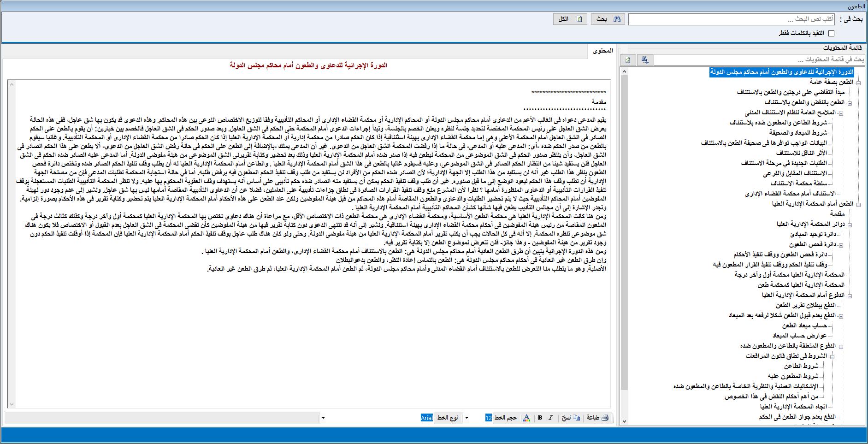Click the binoculars search icon in contents list toolbar
Screen dimensions: 868x444
coord(644,59)
